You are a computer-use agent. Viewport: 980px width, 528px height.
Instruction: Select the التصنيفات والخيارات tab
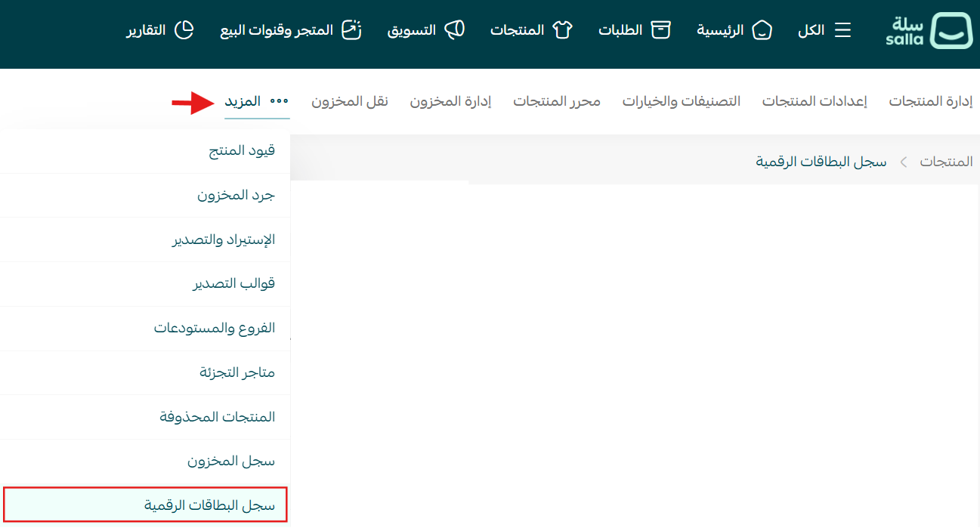pyautogui.click(x=681, y=100)
